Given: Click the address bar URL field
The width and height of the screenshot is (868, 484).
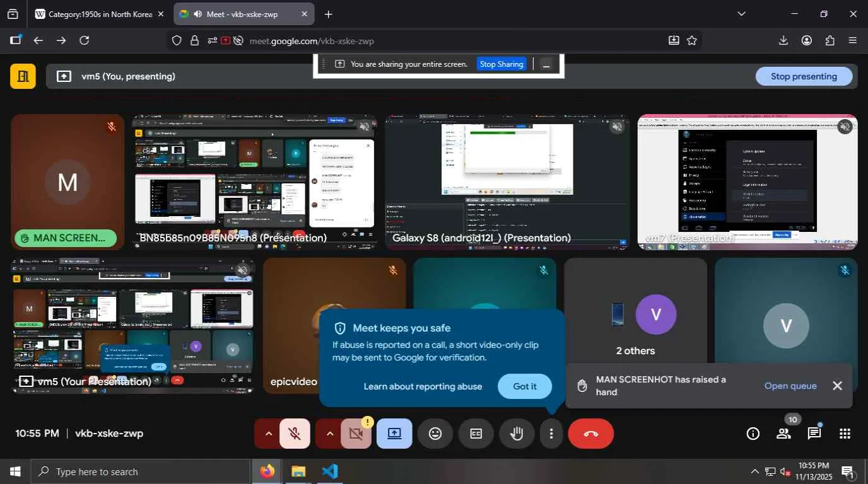Looking at the screenshot, I should [454, 40].
